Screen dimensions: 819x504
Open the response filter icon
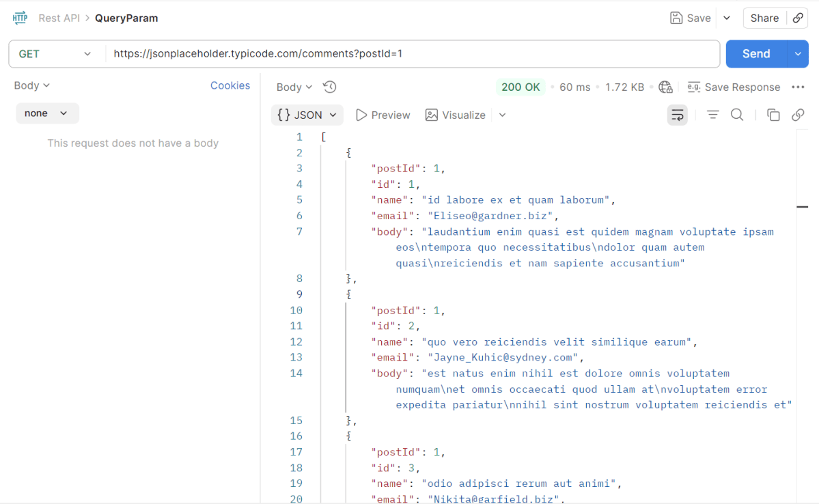(x=712, y=115)
